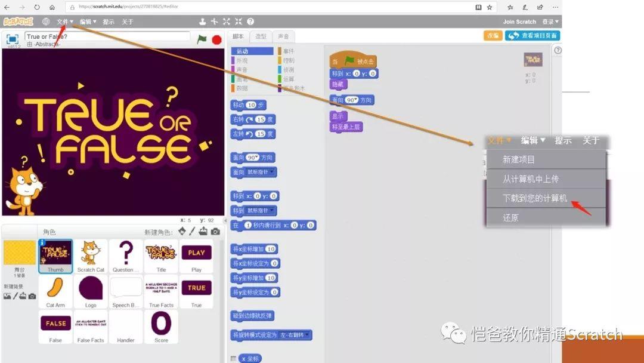
Task: Select the shrink sprite tool
Action: tap(238, 21)
